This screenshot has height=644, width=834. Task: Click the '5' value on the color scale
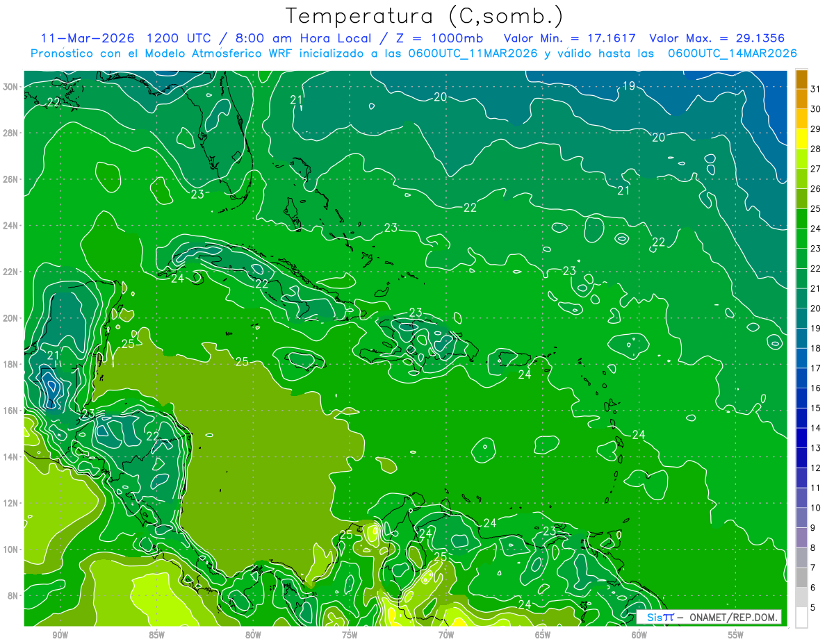pos(813,608)
